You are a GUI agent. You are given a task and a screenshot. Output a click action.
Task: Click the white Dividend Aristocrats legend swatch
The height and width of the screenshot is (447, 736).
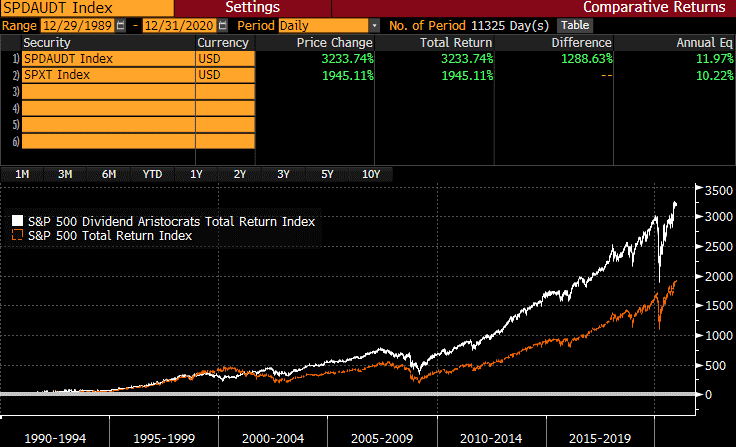click(17, 221)
